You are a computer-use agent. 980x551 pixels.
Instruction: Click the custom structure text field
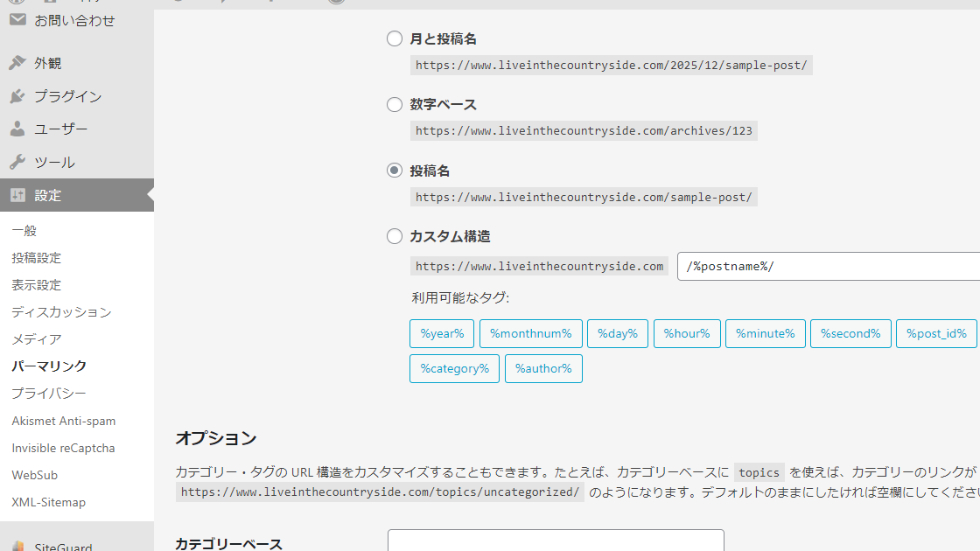pyautogui.click(x=828, y=267)
